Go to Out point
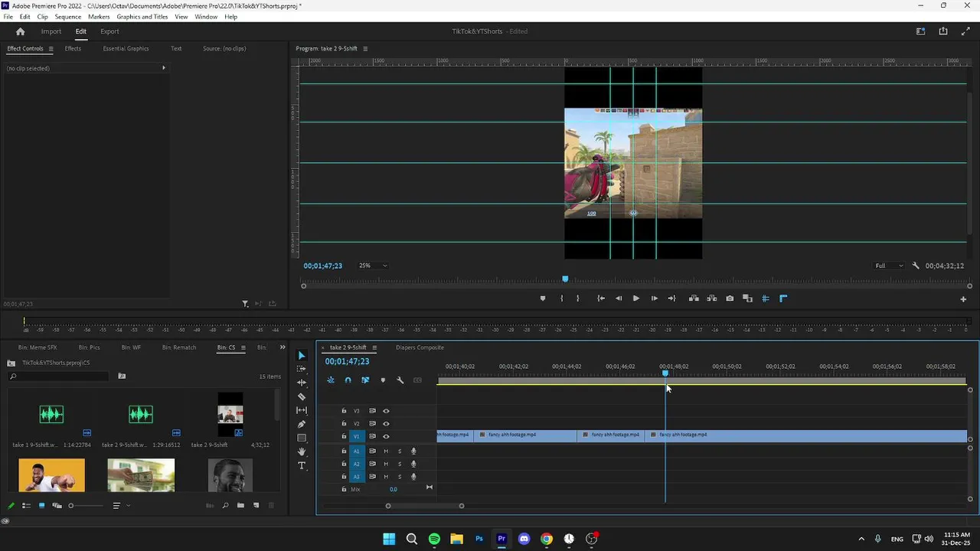Viewport: 980px width, 551px height. (671, 298)
